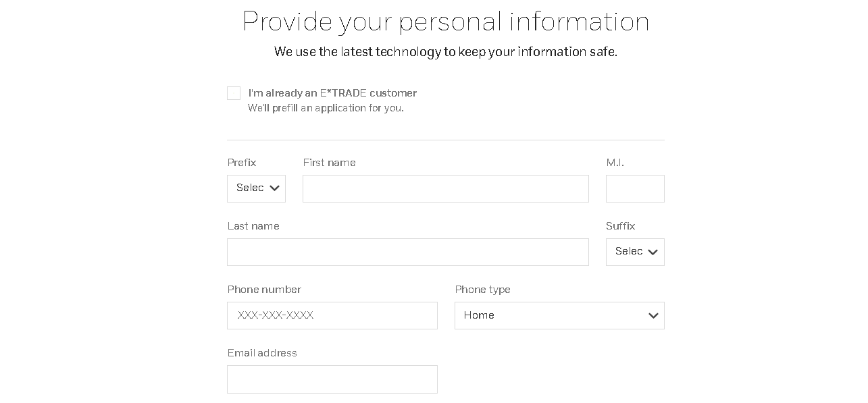Click the "Prefix" label
This screenshot has height=403, width=868.
[242, 163]
